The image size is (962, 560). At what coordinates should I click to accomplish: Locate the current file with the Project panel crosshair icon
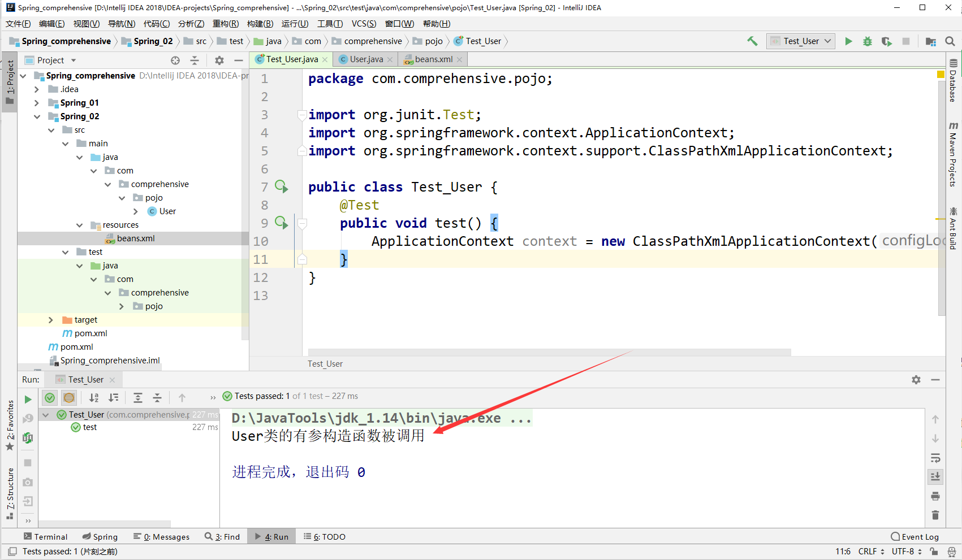[175, 60]
